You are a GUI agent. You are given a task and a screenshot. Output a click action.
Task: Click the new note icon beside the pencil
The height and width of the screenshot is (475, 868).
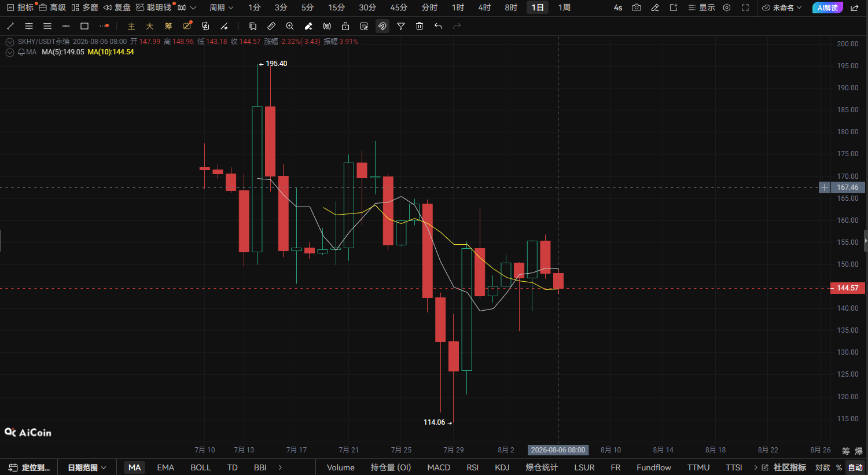[674, 8]
